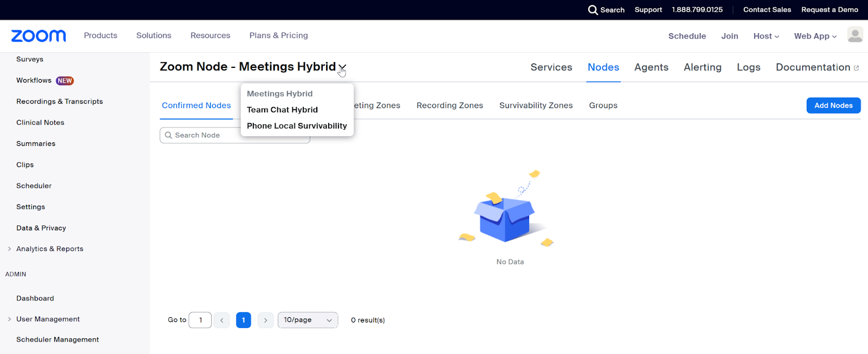Open the Recording Zones tab
868x354 pixels.
click(449, 105)
